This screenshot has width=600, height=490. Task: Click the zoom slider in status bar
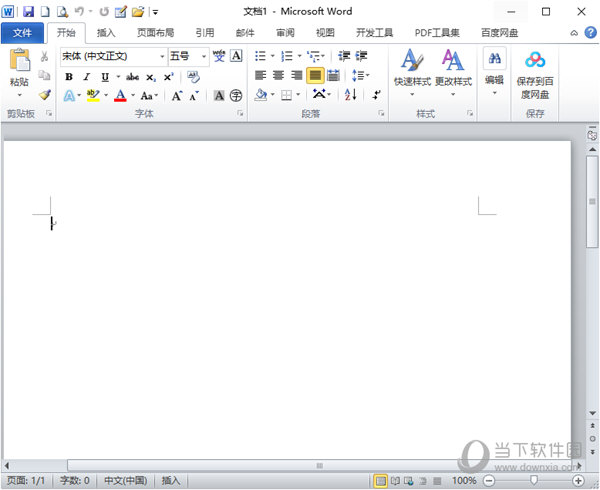pos(531,481)
